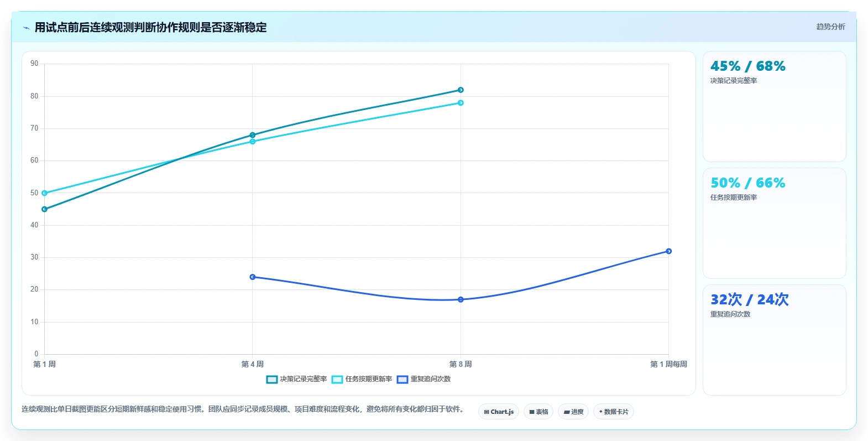Click the 决策记录完整率 point at 第 4 周

[253, 135]
